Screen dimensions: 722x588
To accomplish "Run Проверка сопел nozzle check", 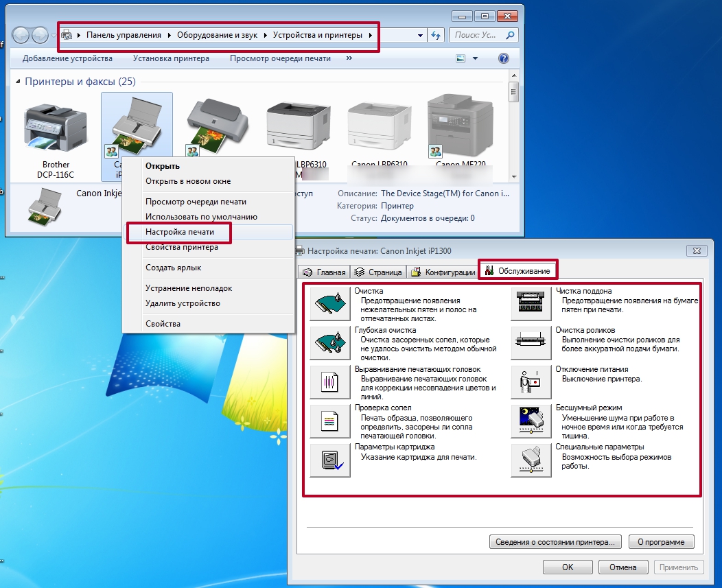I will pyautogui.click(x=330, y=421).
